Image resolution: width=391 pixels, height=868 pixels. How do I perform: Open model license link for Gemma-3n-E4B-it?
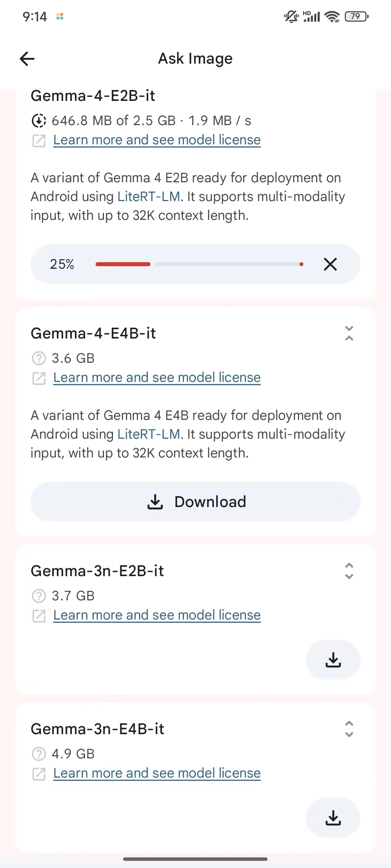(x=157, y=773)
